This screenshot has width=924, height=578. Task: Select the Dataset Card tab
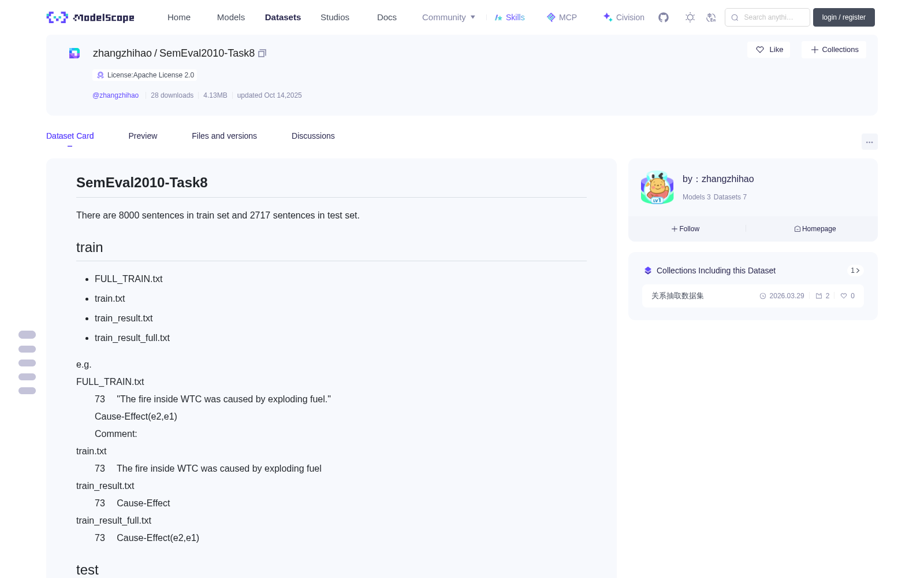[x=70, y=136]
